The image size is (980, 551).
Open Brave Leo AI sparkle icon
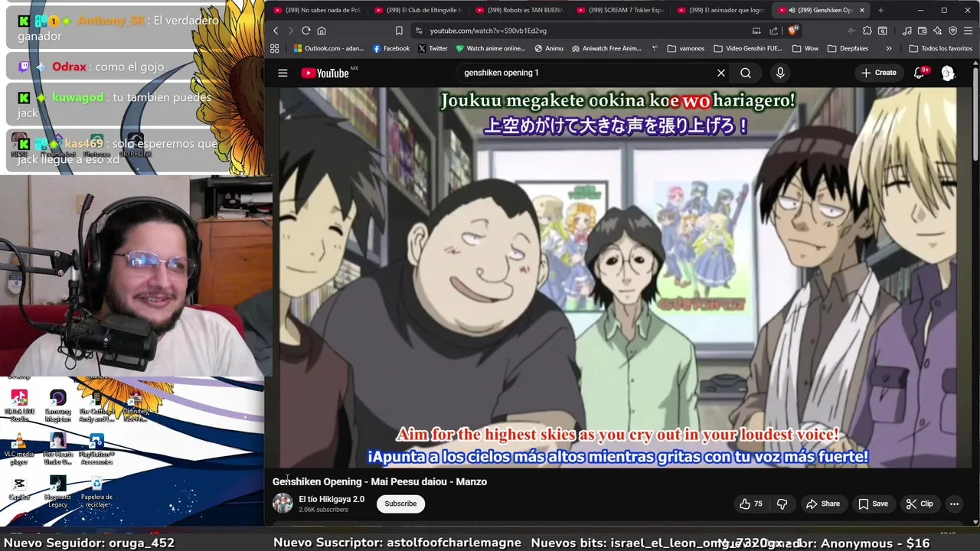[x=937, y=31]
